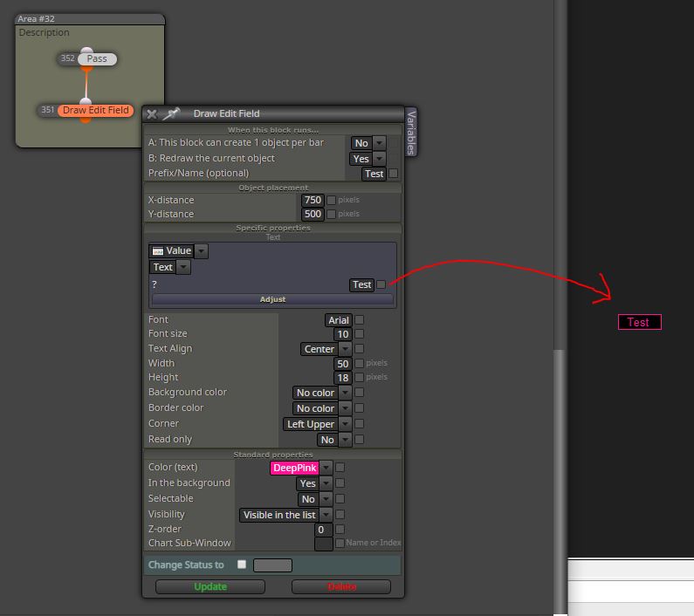The width and height of the screenshot is (694, 616).
Task: Toggle the Z-order checkbox
Action: 340,529
